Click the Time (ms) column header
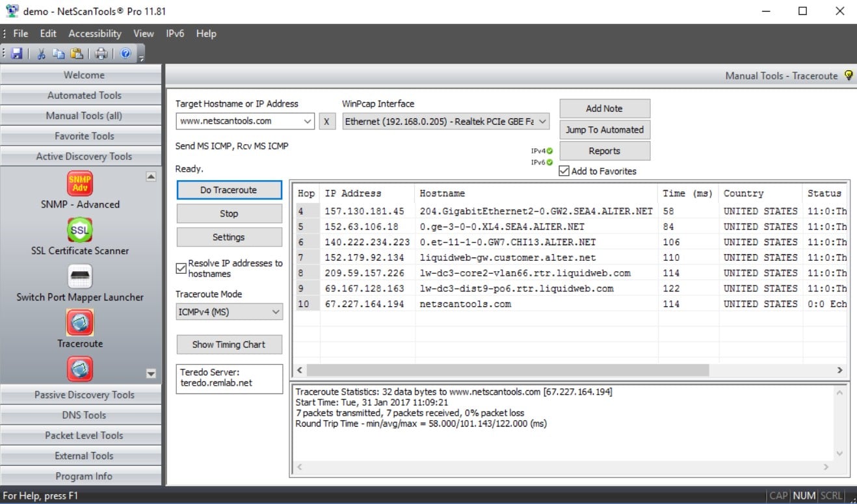 [x=688, y=193]
